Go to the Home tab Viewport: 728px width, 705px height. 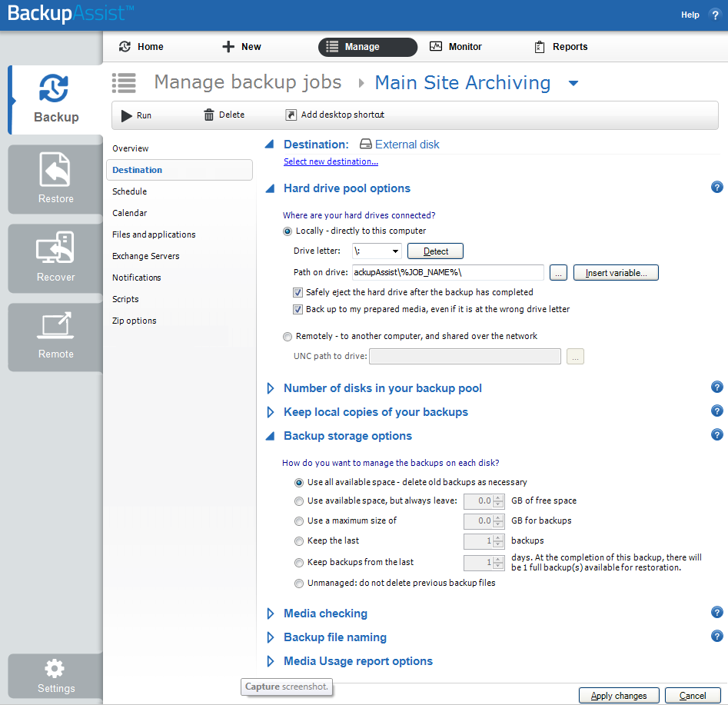pyautogui.click(x=141, y=46)
